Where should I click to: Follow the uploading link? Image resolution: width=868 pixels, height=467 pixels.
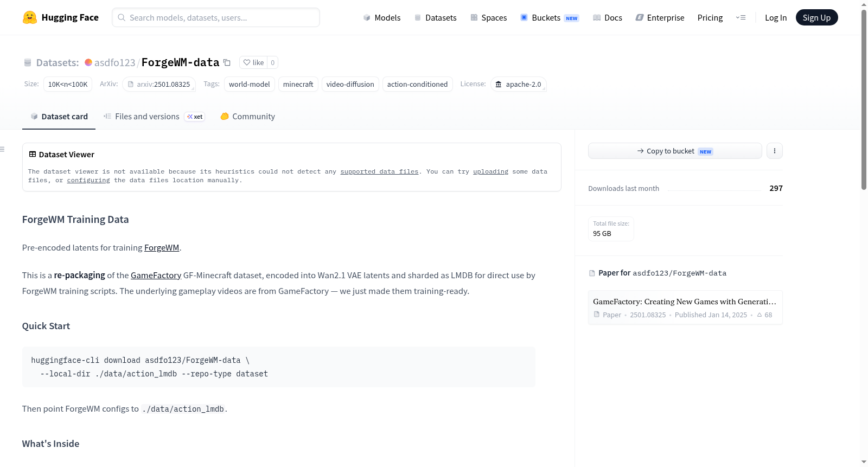tap(490, 171)
